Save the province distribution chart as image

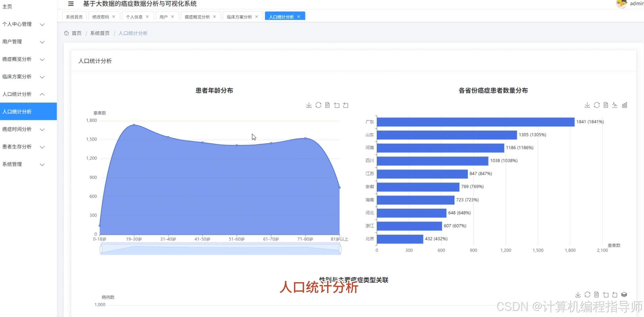587,105
